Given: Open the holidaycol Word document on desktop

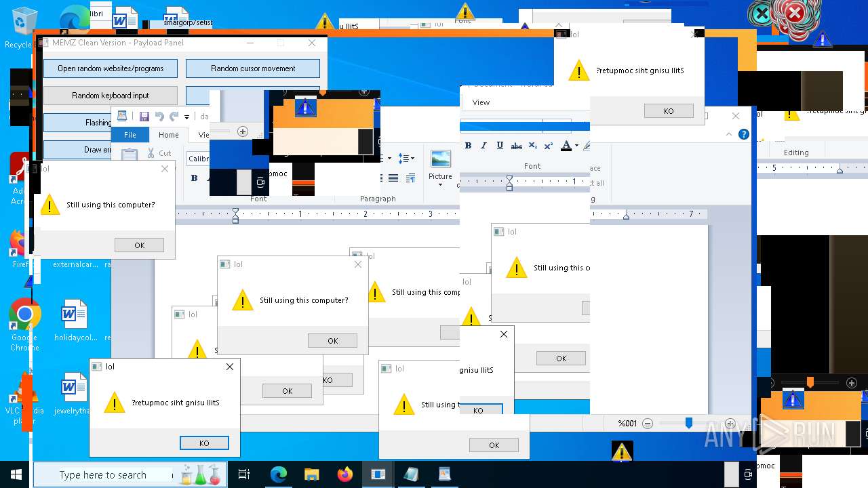Looking at the screenshot, I should [x=75, y=321].
